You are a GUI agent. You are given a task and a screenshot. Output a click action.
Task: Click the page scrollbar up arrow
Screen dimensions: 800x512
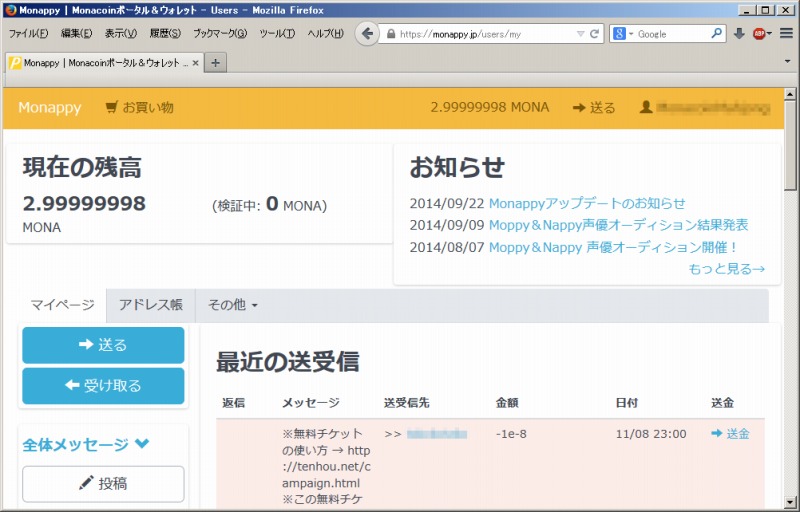click(x=790, y=94)
